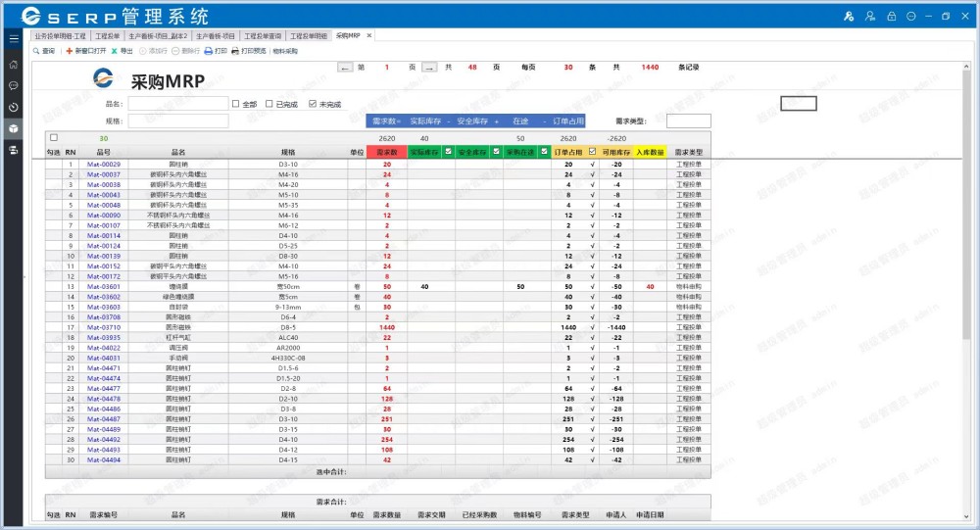Open the chat messages sidebar icon
This screenshot has height=530, width=980.
[x=14, y=85]
